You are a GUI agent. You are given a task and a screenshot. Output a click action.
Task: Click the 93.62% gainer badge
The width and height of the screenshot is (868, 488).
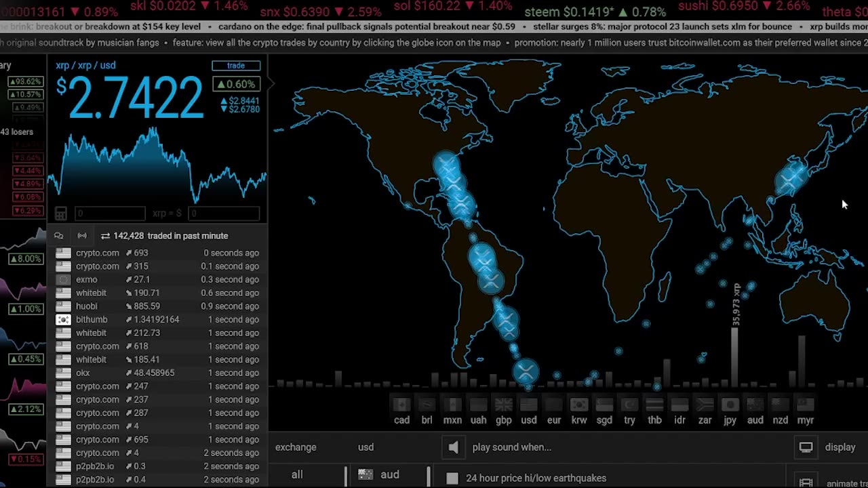25,81
